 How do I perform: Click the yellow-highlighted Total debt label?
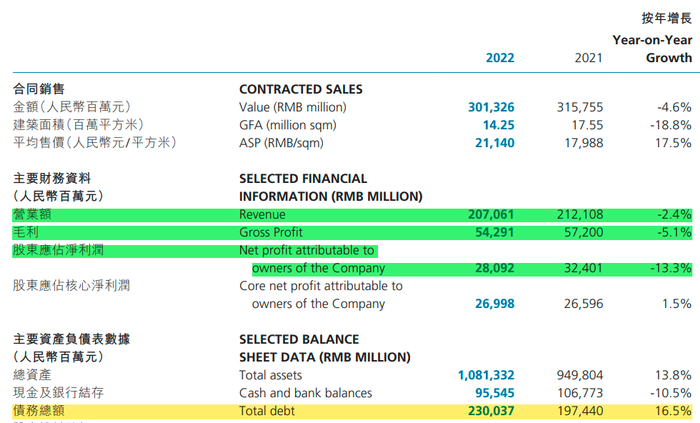pyautogui.click(x=270, y=411)
